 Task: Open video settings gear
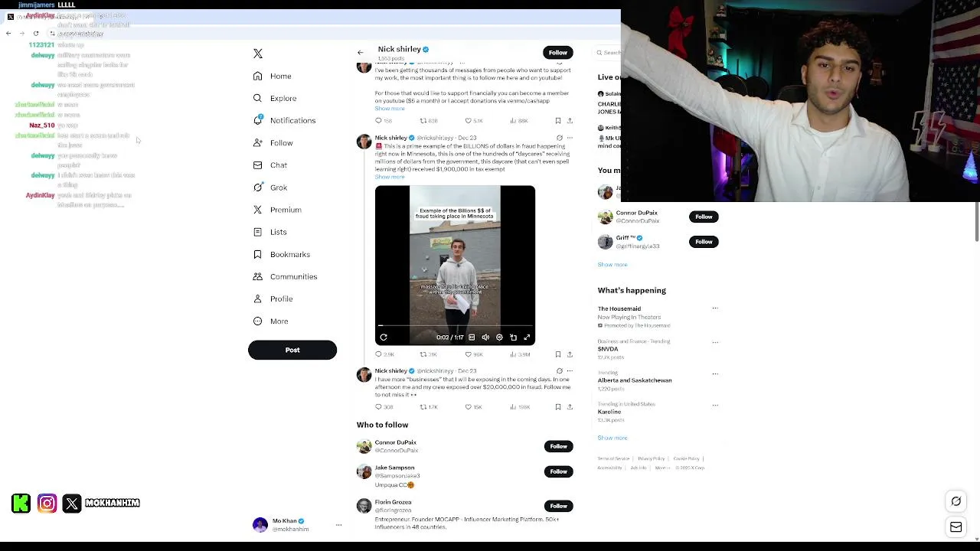point(499,337)
